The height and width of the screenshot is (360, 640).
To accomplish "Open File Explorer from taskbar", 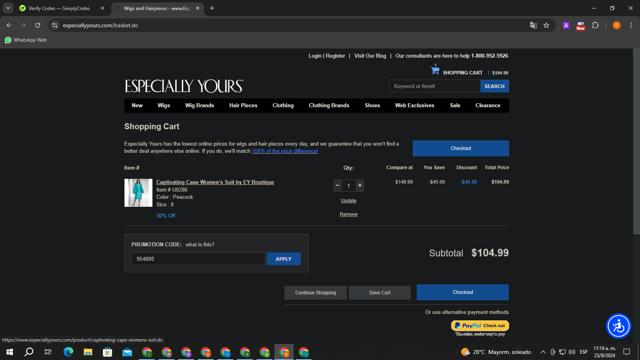I will (x=88, y=352).
